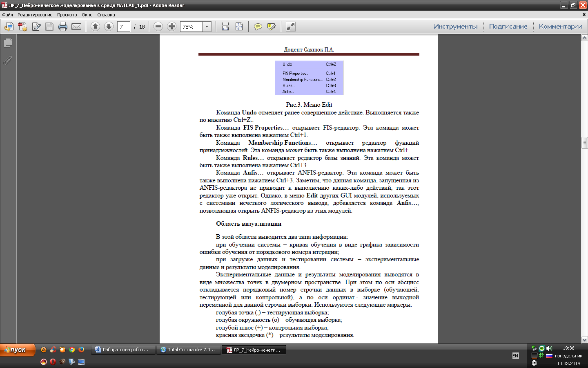This screenshot has width=588, height=368.
Task: Click the Russian flag tray icon
Action: [x=549, y=356]
